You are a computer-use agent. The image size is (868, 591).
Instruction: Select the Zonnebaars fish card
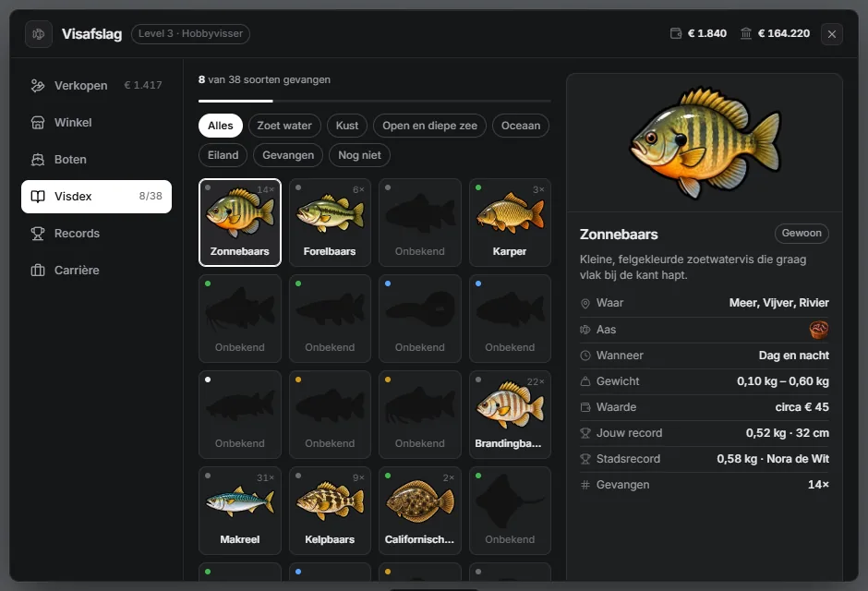(x=240, y=223)
